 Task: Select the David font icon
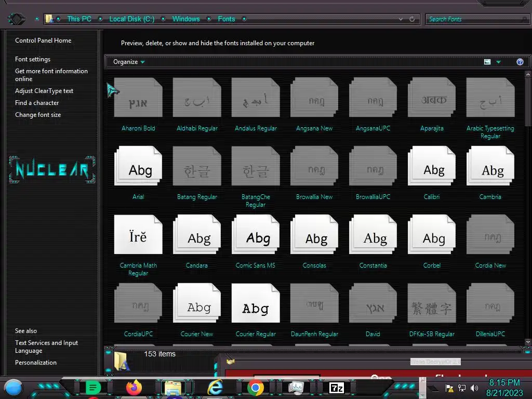tap(373, 303)
